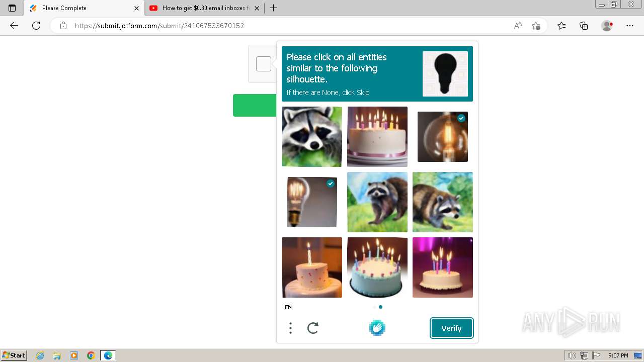
Task: Deselect the round glowing light bulb tile
Action: [443, 137]
